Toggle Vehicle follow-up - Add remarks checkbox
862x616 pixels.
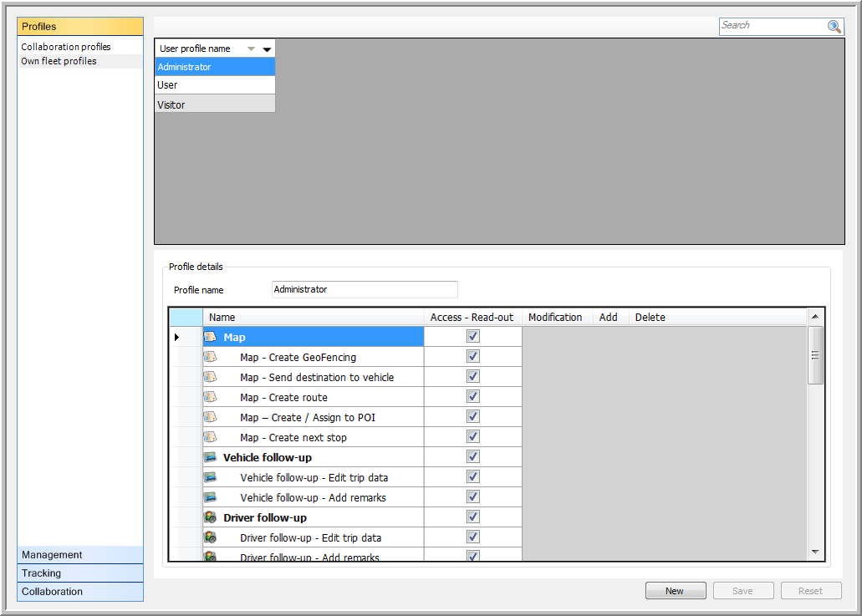coord(473,496)
